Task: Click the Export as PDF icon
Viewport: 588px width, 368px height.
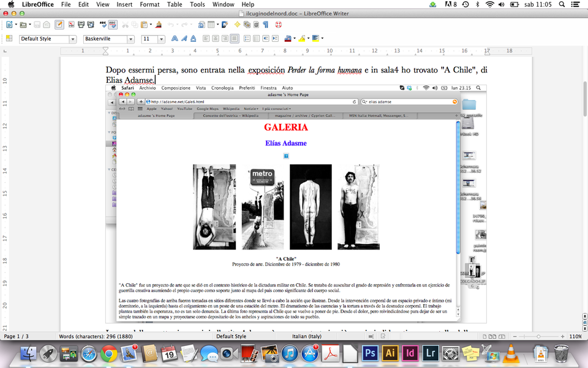Action: point(72,25)
